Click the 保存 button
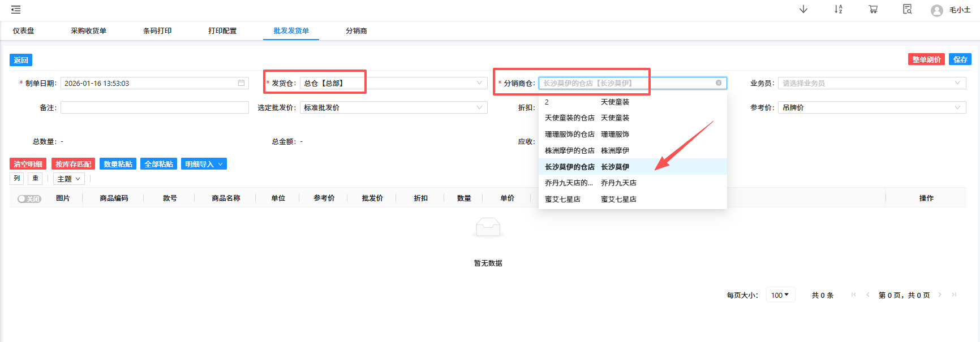This screenshot has width=980, height=342. pyautogui.click(x=960, y=59)
